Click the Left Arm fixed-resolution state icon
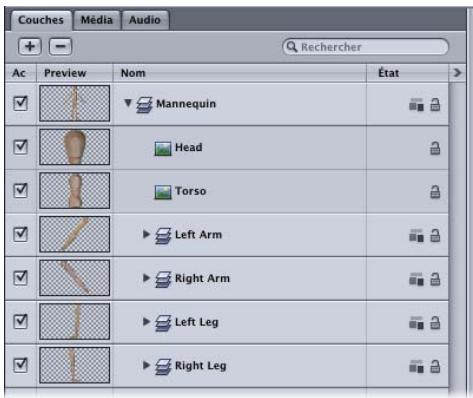The width and height of the screenshot is (473, 398). pyautogui.click(x=416, y=236)
